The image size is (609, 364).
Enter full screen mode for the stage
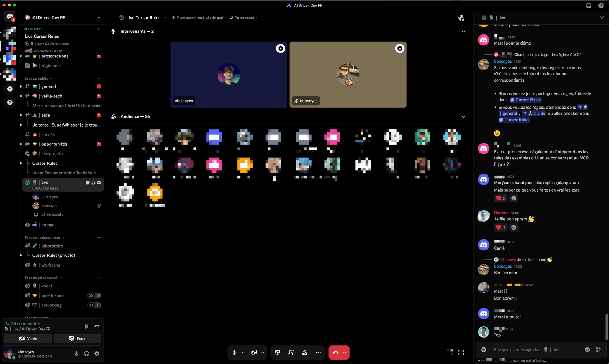[461, 352]
